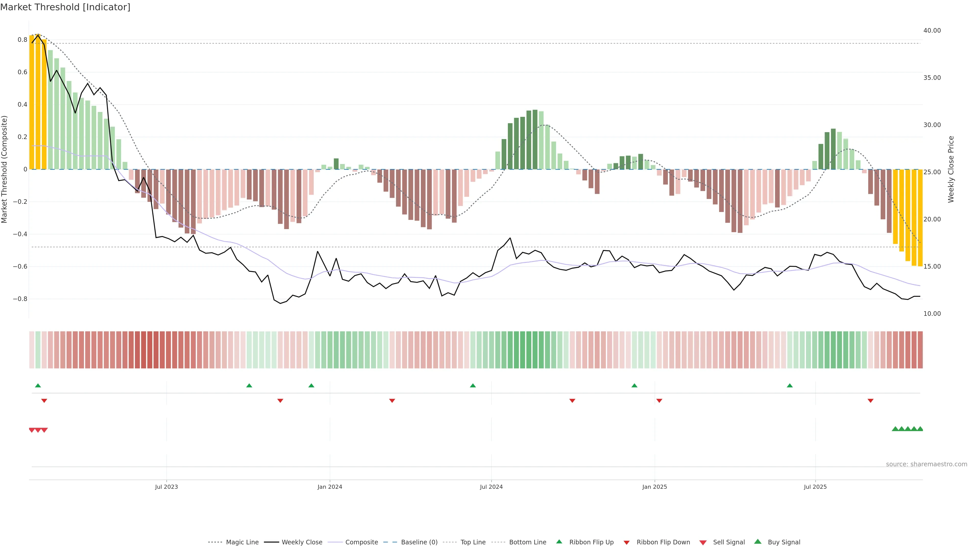Click the rightmost green Buy Signal marker
Screen dimensions: 980x551
[x=920, y=429]
